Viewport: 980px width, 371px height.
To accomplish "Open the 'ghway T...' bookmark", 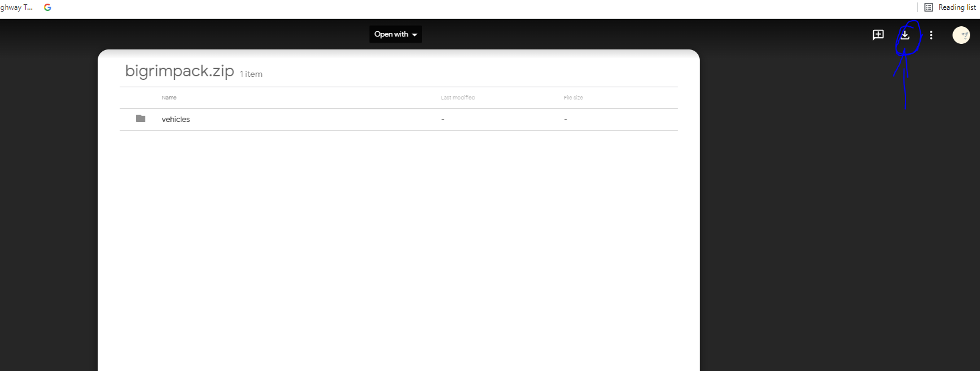I will [16, 7].
